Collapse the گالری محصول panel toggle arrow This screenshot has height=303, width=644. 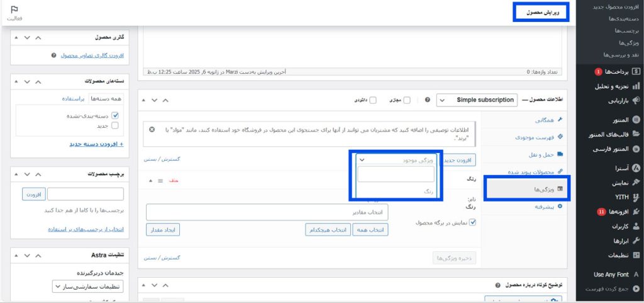16,37
